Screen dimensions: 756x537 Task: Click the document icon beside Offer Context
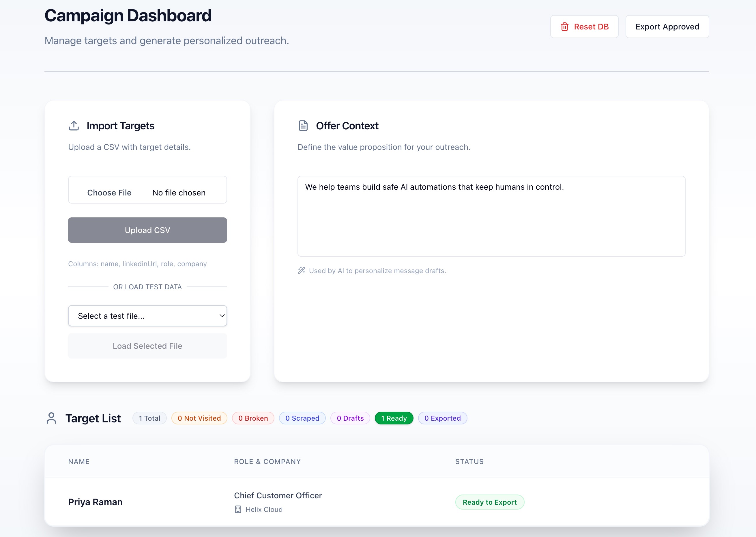pyautogui.click(x=303, y=126)
